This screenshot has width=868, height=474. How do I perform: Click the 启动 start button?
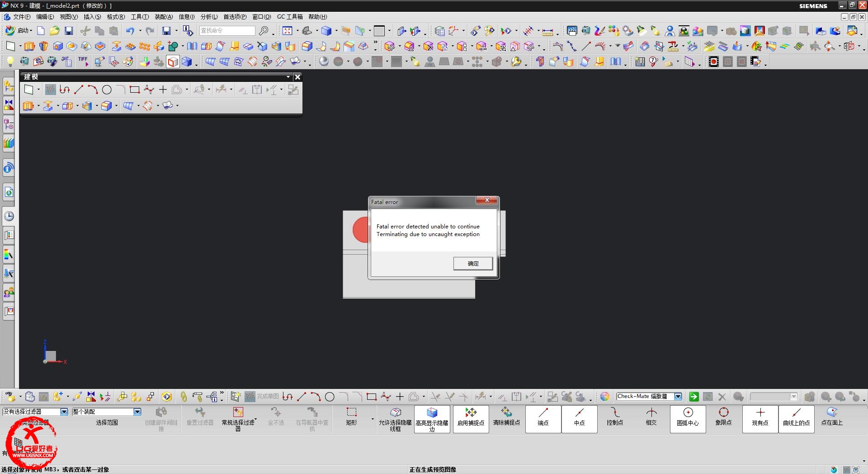pyautogui.click(x=19, y=31)
